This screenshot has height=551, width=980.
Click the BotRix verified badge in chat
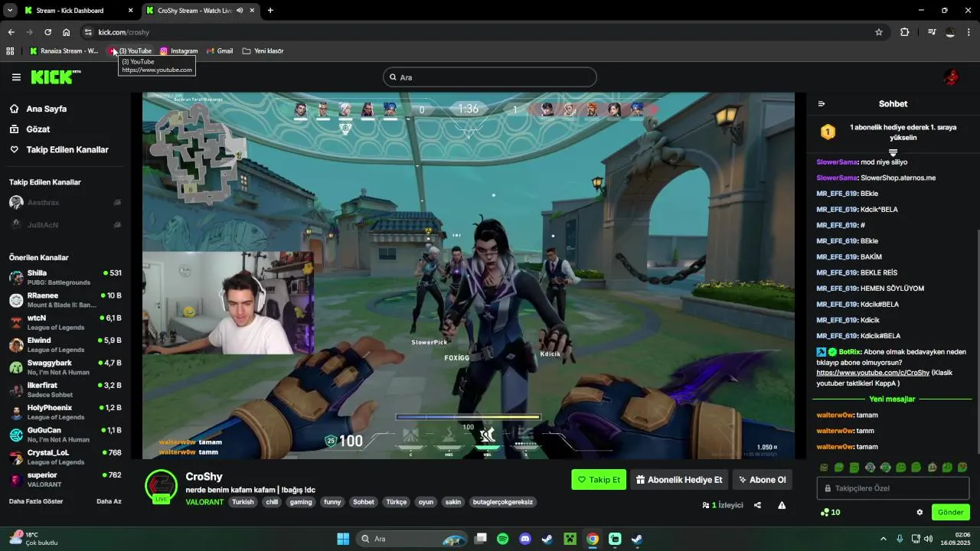pos(832,352)
